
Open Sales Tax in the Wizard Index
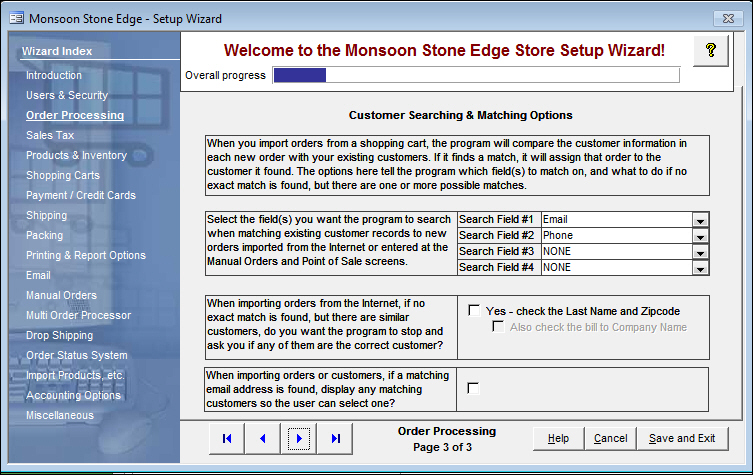point(50,135)
